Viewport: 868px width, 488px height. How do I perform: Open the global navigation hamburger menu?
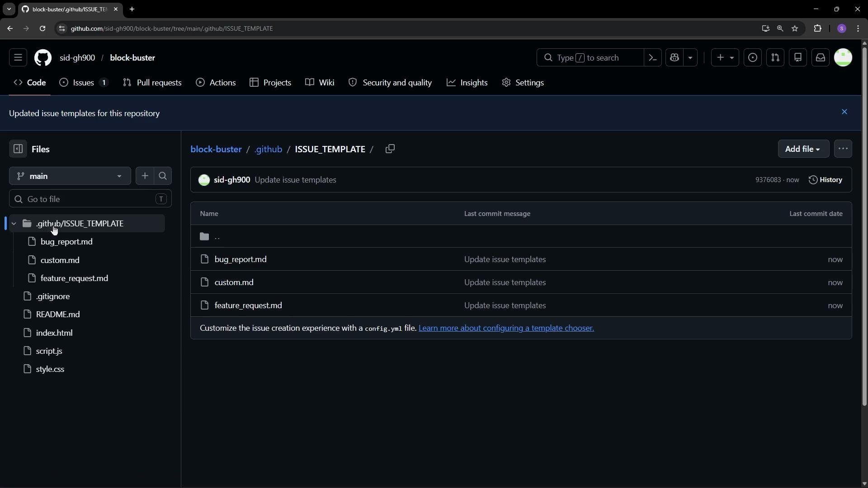[18, 58]
